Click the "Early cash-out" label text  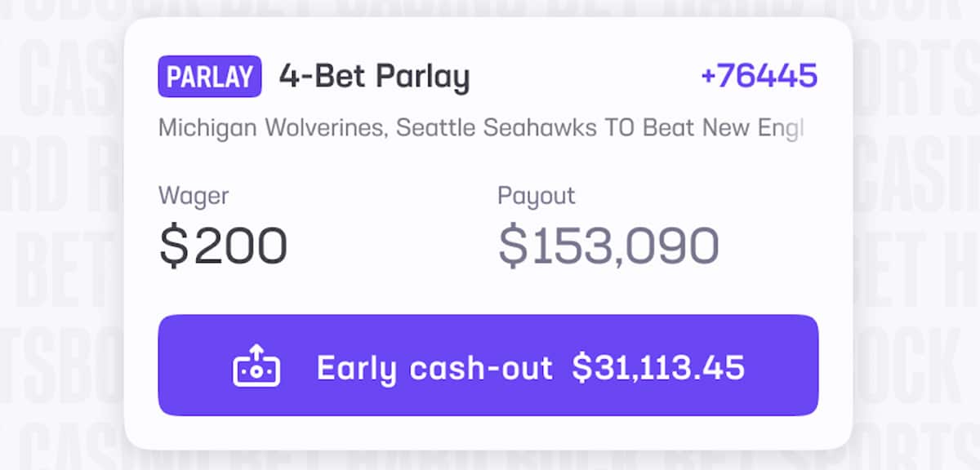point(434,367)
